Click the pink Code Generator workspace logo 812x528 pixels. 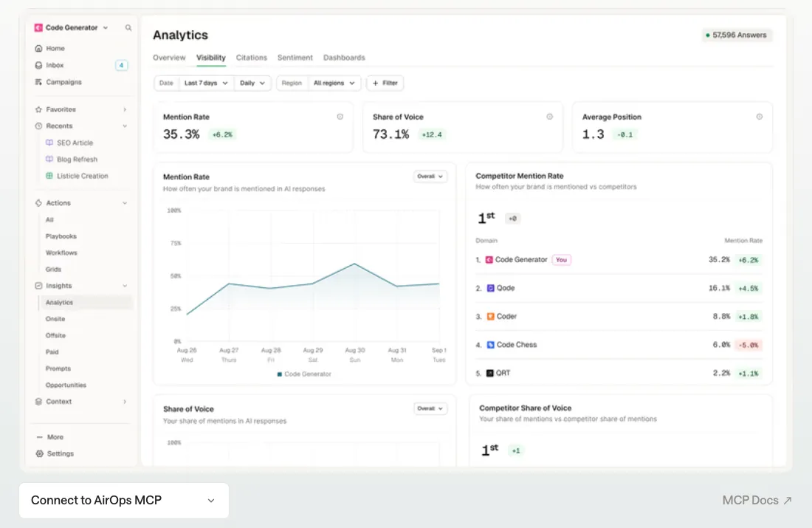click(x=38, y=27)
